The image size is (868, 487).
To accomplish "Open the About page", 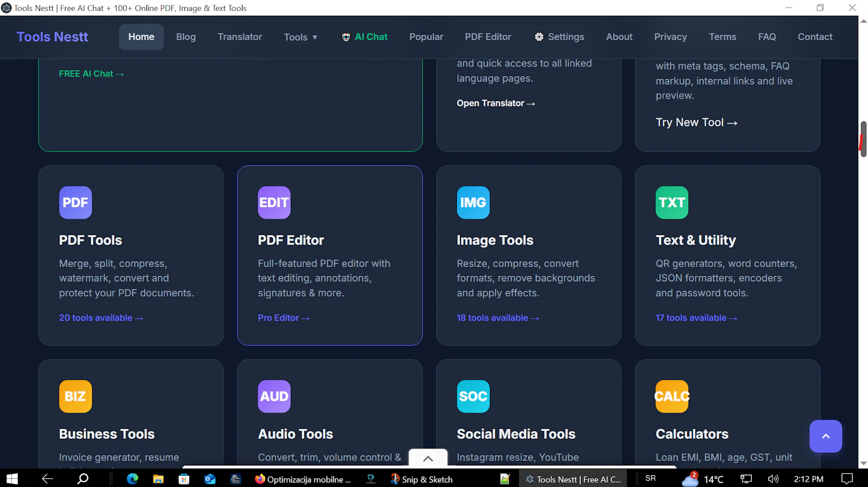I will (x=620, y=37).
